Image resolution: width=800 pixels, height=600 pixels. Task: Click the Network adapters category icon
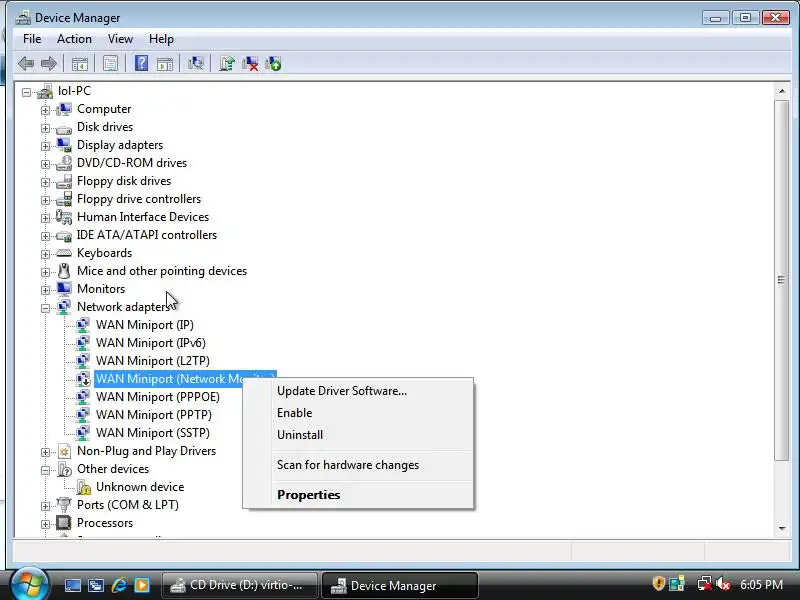64,307
